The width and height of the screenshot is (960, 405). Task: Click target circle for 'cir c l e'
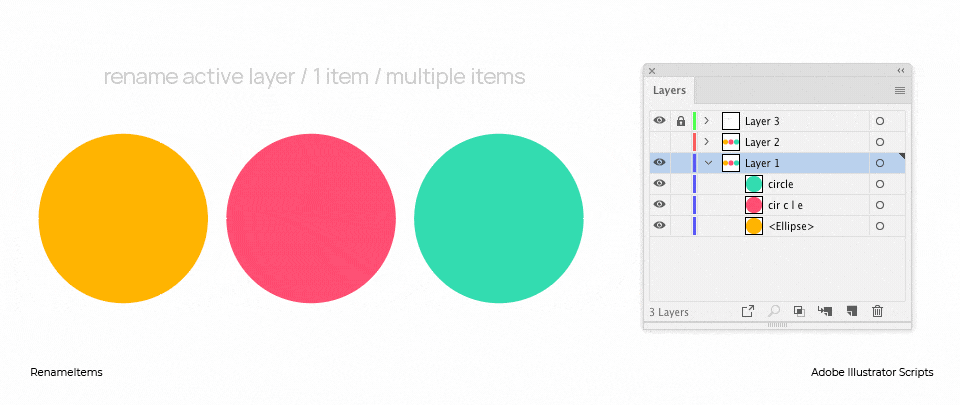[x=880, y=205]
